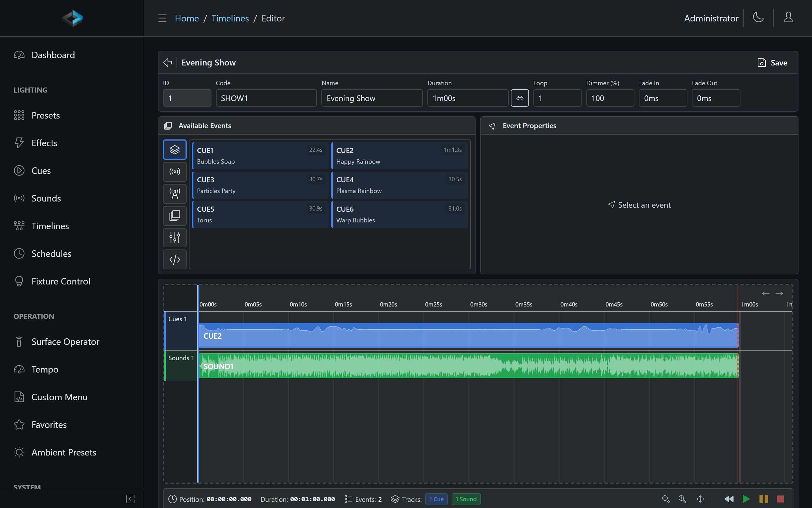Play the timeline

point(746,499)
